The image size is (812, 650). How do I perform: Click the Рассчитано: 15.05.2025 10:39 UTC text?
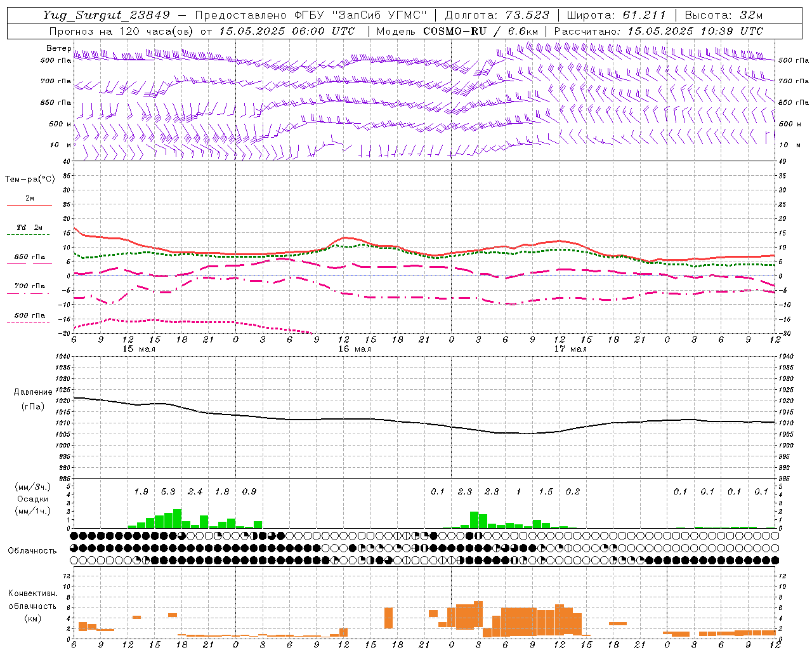pyautogui.click(x=658, y=31)
